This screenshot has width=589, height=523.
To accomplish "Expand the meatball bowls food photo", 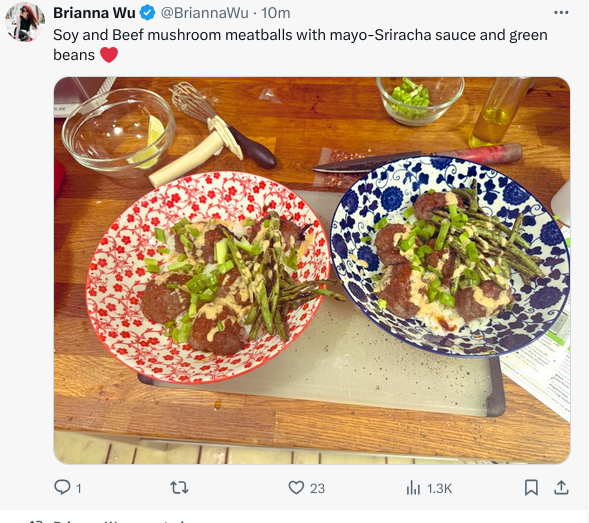I will pos(312,271).
